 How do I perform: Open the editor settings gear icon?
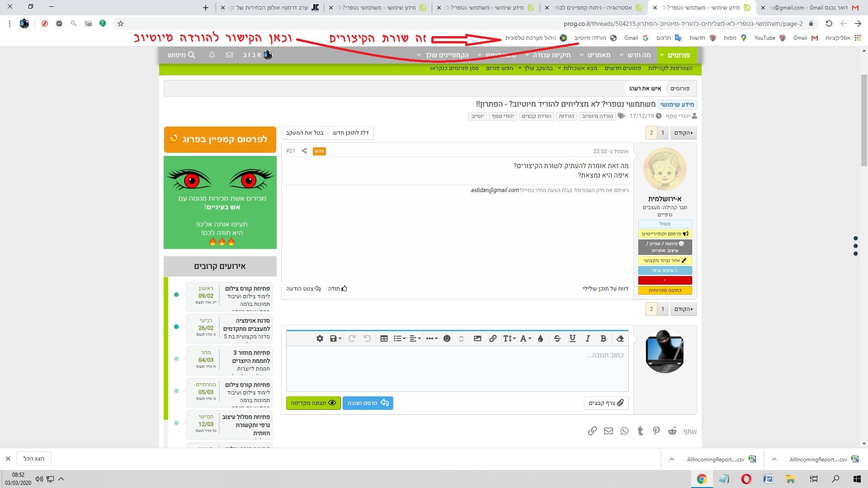(320, 338)
